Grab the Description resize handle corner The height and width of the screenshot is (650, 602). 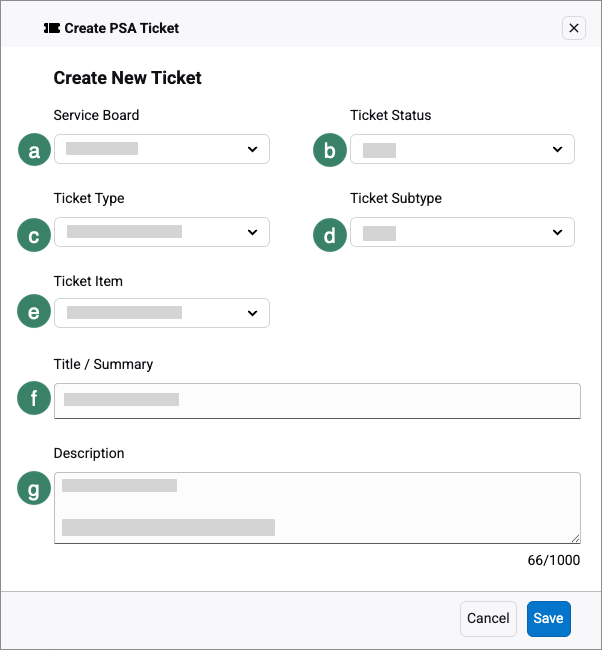(575, 538)
